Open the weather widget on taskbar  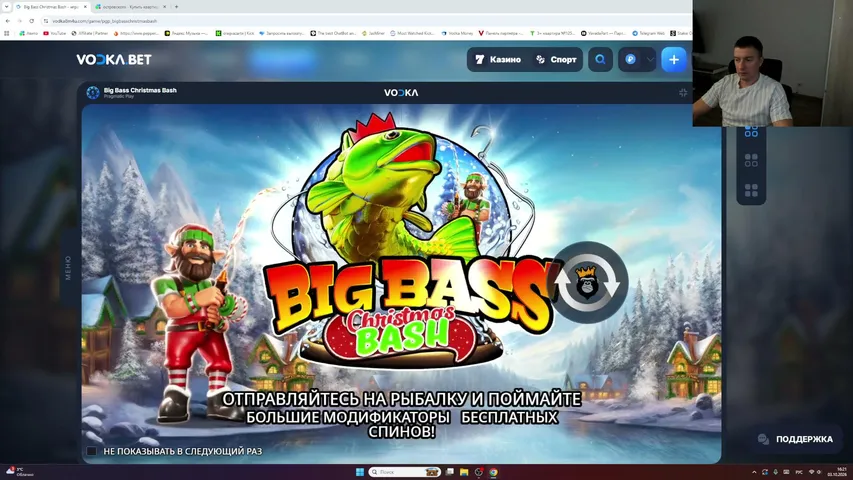pos(20,472)
